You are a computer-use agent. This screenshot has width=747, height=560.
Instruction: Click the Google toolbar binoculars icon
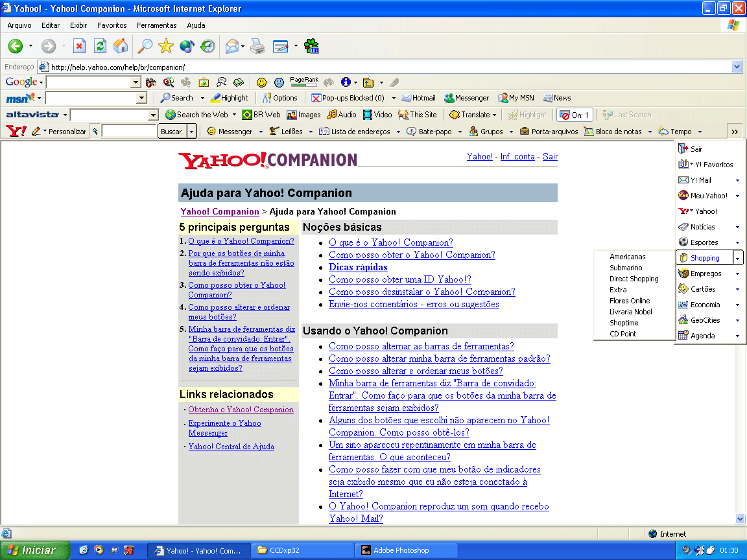tap(151, 82)
